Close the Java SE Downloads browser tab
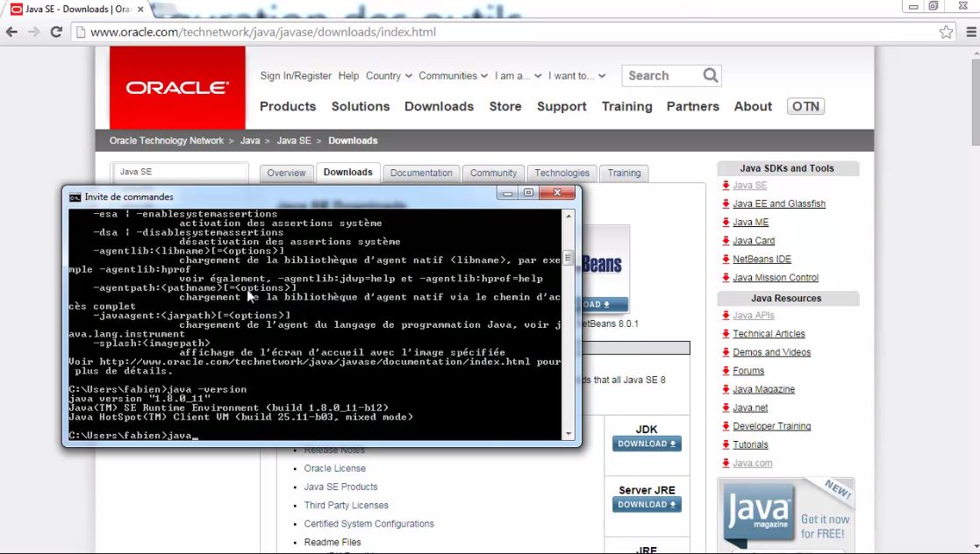The height and width of the screenshot is (554, 980). pyautogui.click(x=140, y=10)
